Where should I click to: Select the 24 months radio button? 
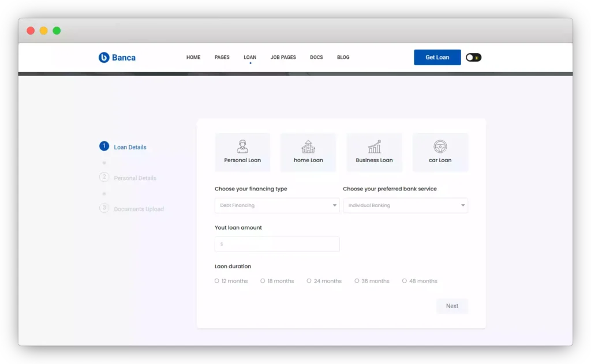point(309,281)
